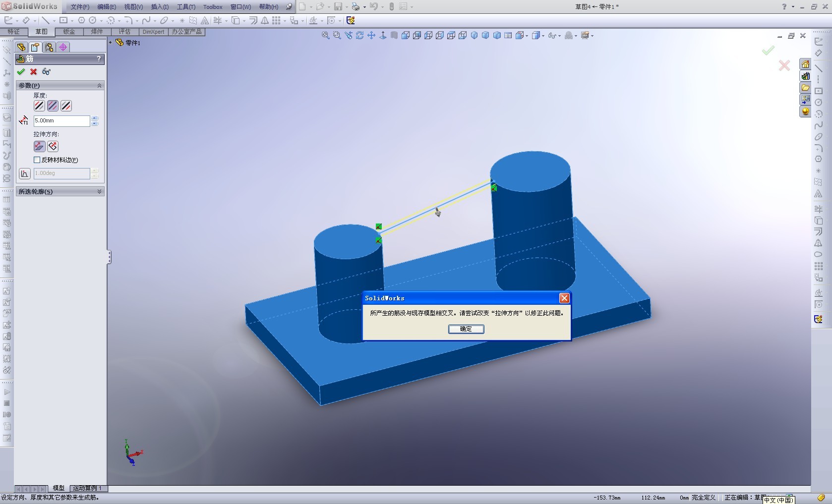This screenshot has height=504, width=832.
Task: Open the 视图(V) menu
Action: click(133, 7)
